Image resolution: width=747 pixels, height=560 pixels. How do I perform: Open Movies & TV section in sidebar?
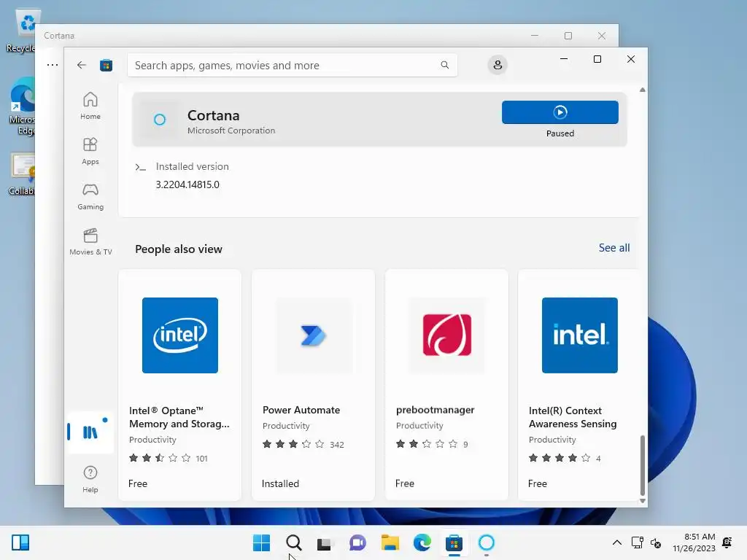coord(90,241)
